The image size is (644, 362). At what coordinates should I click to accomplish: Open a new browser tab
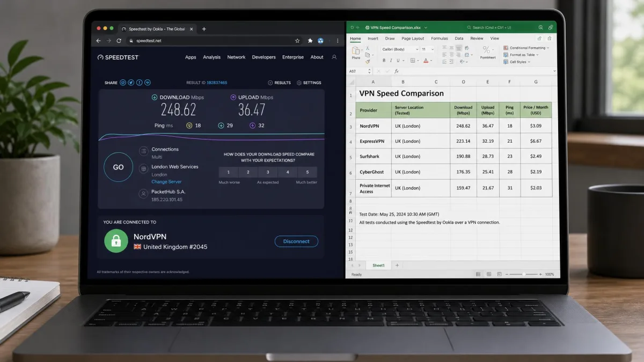(204, 29)
